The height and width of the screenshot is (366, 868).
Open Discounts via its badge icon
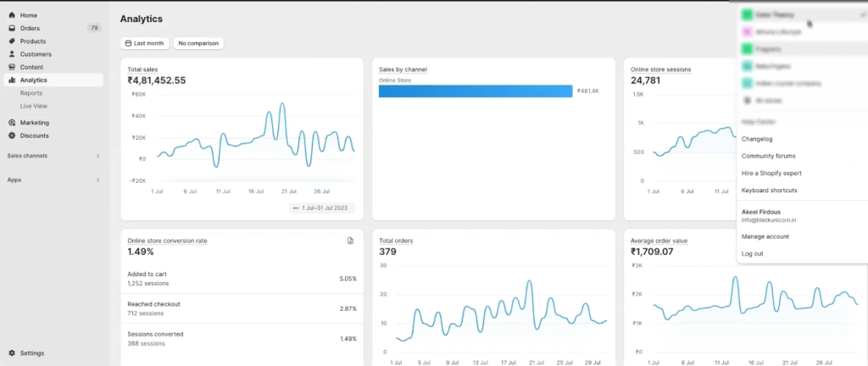[x=12, y=136]
